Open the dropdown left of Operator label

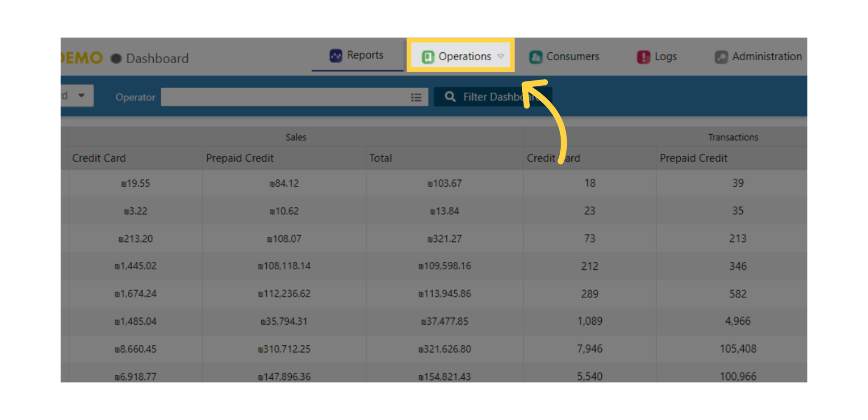point(78,95)
